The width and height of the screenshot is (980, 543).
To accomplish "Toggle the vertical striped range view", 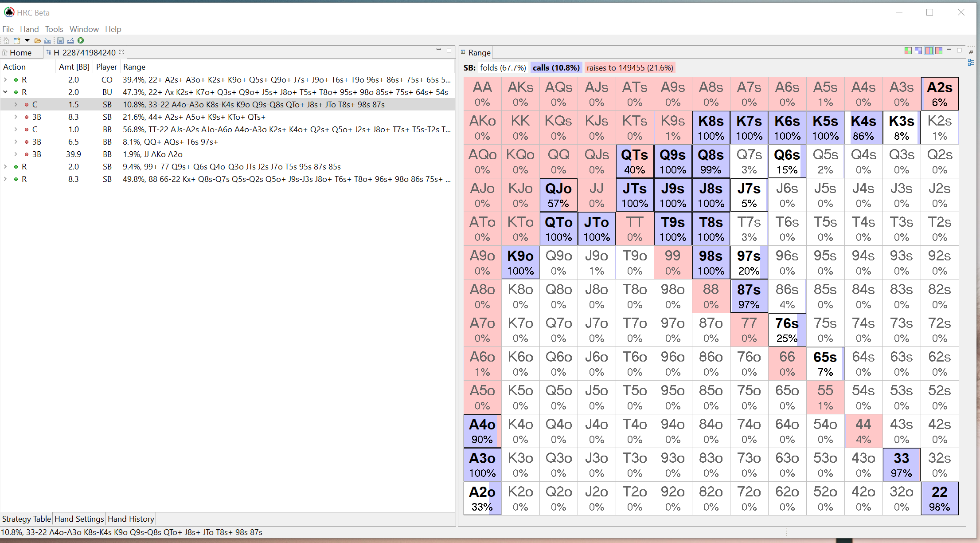I will pyautogui.click(x=929, y=51).
